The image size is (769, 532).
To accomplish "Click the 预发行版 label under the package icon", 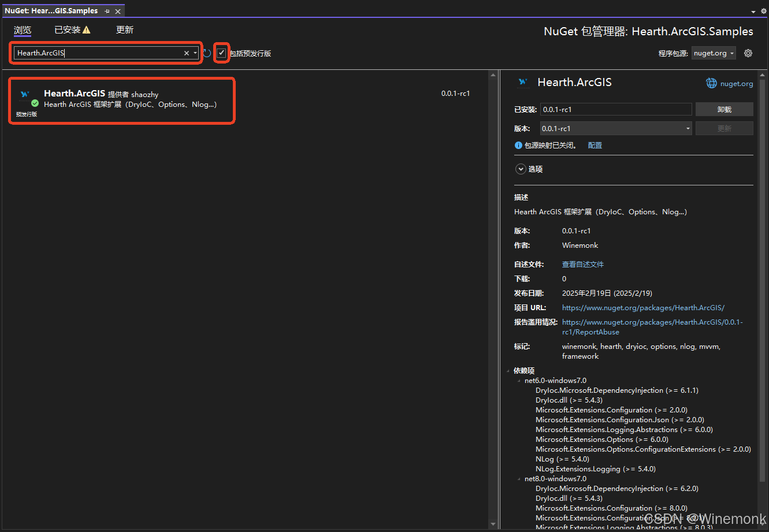I will (26, 114).
